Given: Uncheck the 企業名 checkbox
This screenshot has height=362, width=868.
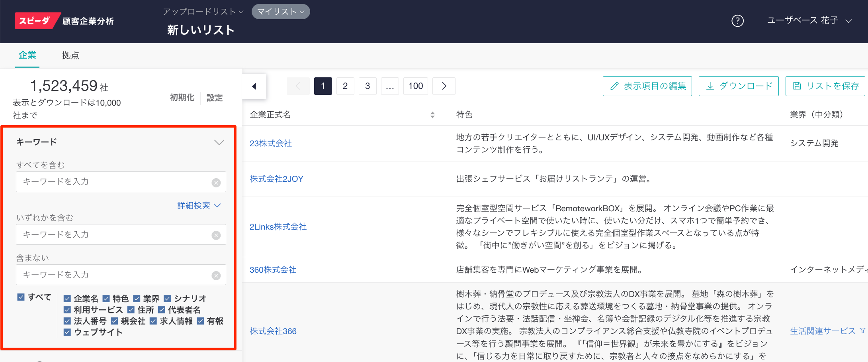Looking at the screenshot, I should point(66,298).
